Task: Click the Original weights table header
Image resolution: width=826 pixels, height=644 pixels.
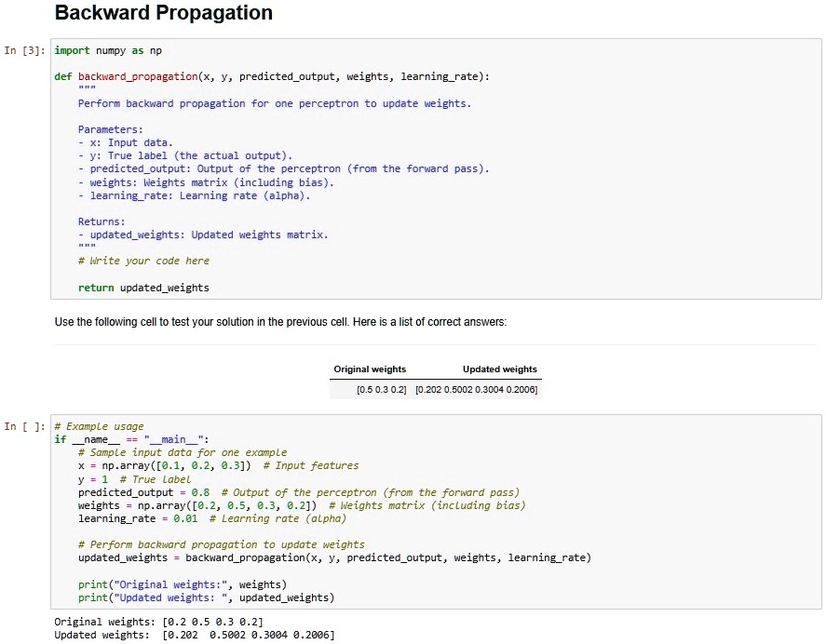Action: pos(370,369)
